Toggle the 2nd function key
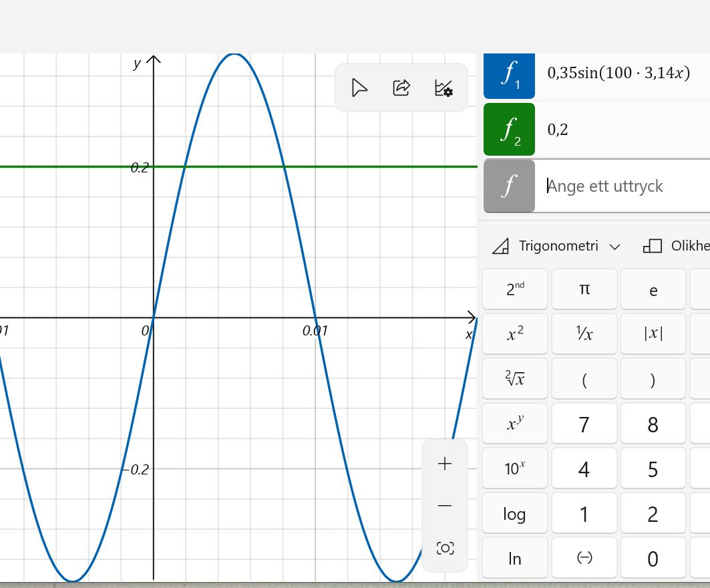Screen dimensions: 710x588 515,289
